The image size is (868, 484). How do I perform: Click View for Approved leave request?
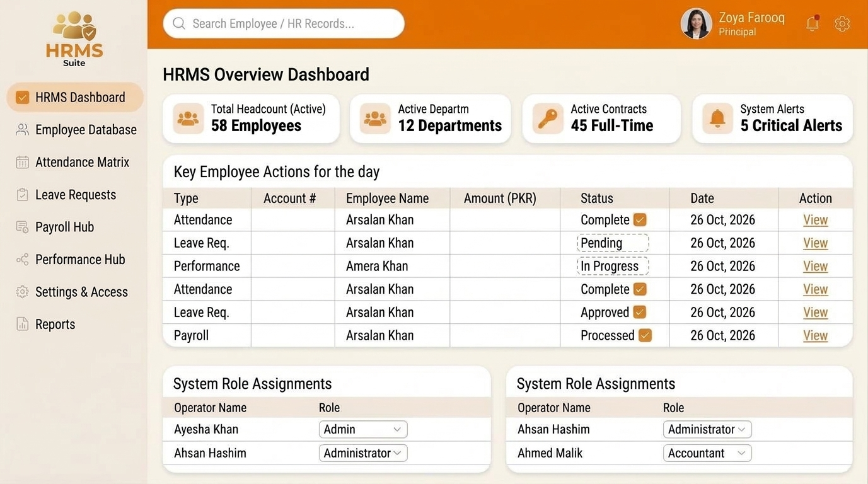[815, 312]
